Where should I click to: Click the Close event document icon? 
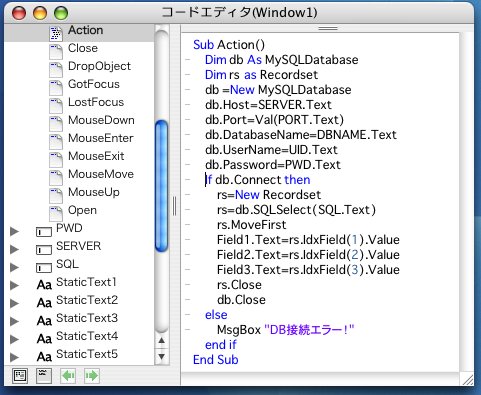point(56,51)
